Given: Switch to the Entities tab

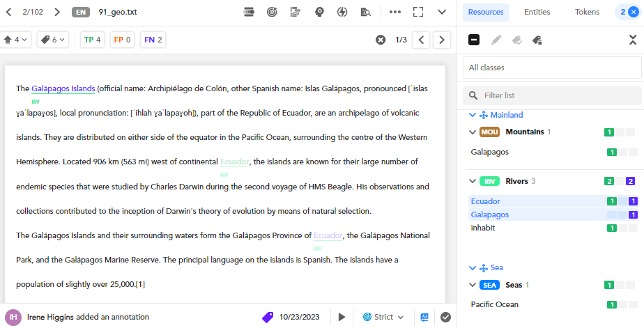Looking at the screenshot, I should (537, 12).
